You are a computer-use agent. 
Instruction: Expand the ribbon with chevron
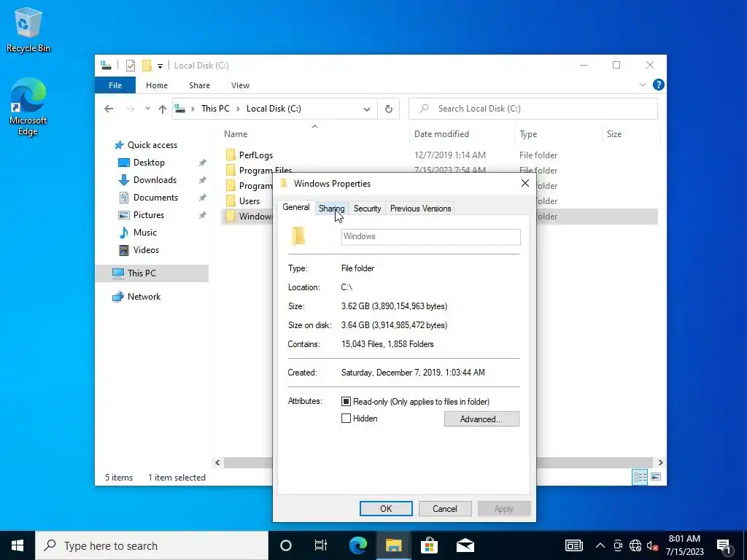coord(642,85)
